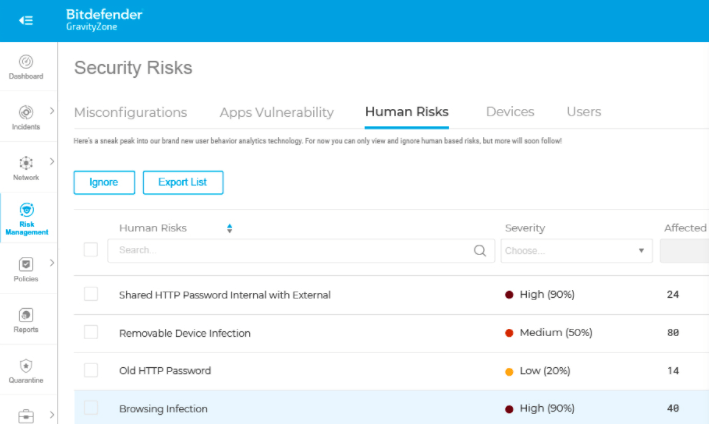Expand the Policies submenu chevron
This screenshot has height=424, width=709.
pos(52,263)
